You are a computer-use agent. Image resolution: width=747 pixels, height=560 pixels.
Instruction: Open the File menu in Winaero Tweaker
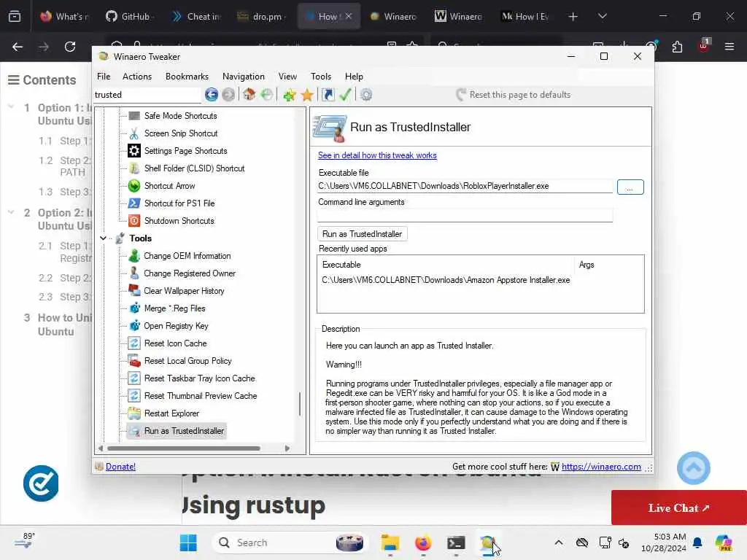click(104, 76)
